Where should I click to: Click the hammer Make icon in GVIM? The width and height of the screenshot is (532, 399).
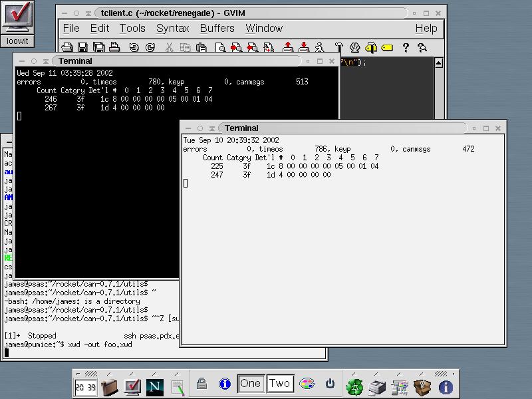[338, 47]
